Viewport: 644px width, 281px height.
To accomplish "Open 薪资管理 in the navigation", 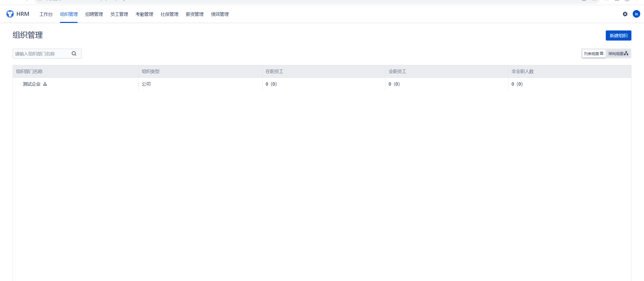I will (195, 14).
